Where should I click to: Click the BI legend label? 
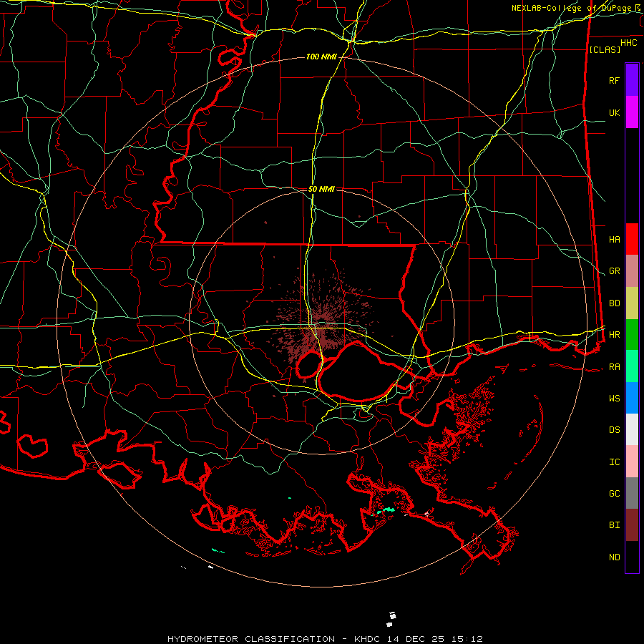tap(614, 525)
